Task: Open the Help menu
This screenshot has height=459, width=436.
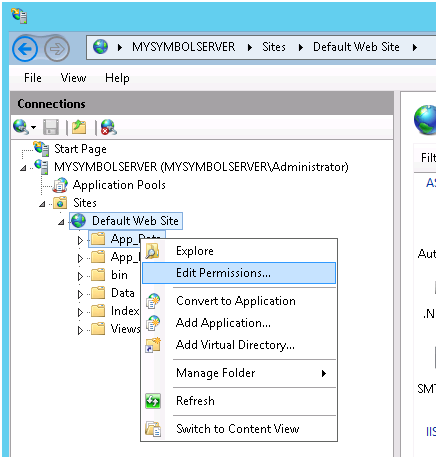Action: pos(117,78)
